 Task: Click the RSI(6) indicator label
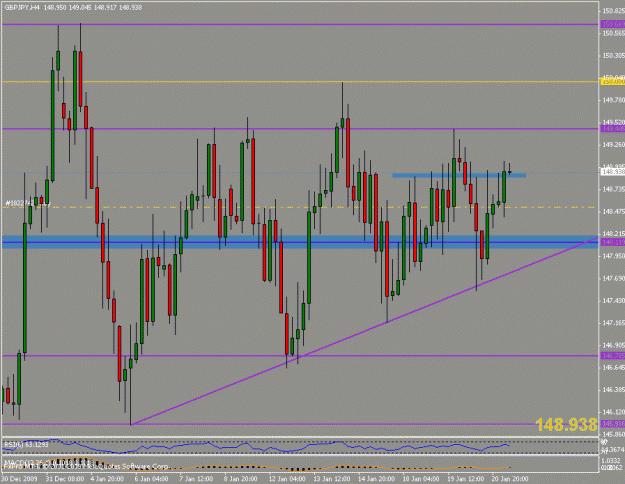point(26,444)
